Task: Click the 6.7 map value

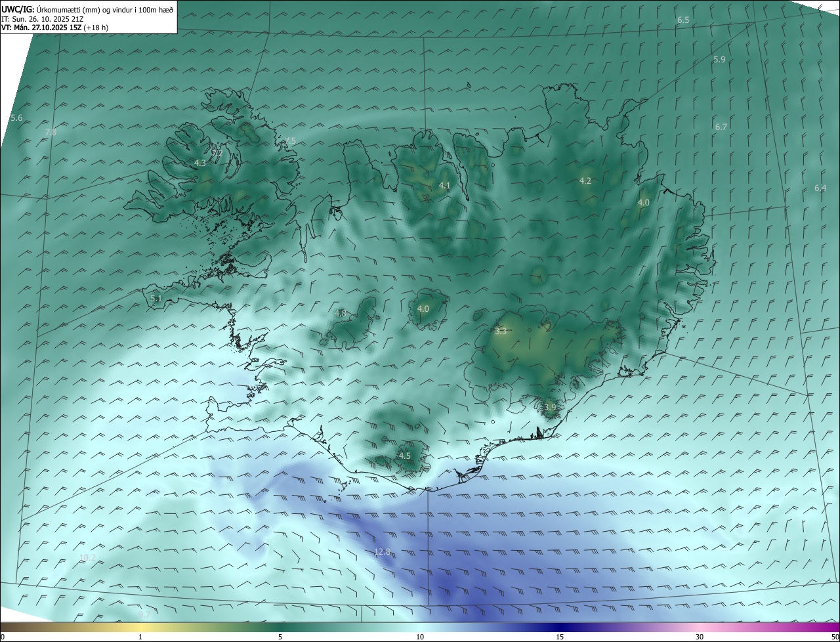Action: [721, 127]
